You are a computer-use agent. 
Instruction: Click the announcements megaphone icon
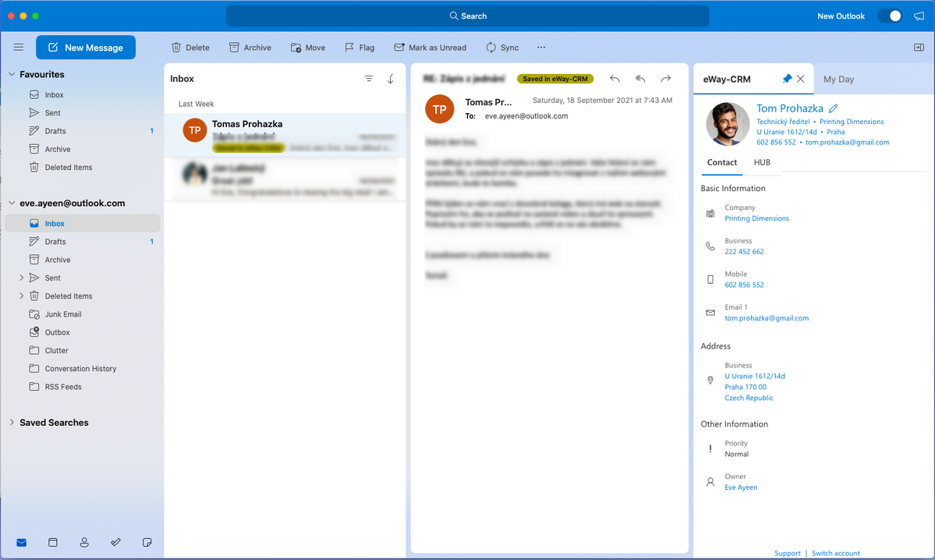[x=919, y=16]
